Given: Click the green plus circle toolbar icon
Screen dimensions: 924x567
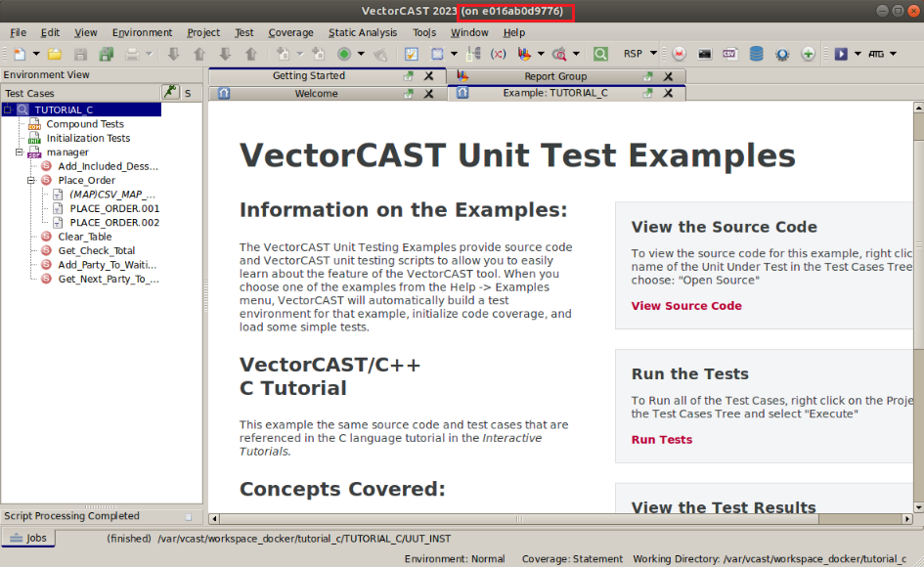Looking at the screenshot, I should (808, 54).
